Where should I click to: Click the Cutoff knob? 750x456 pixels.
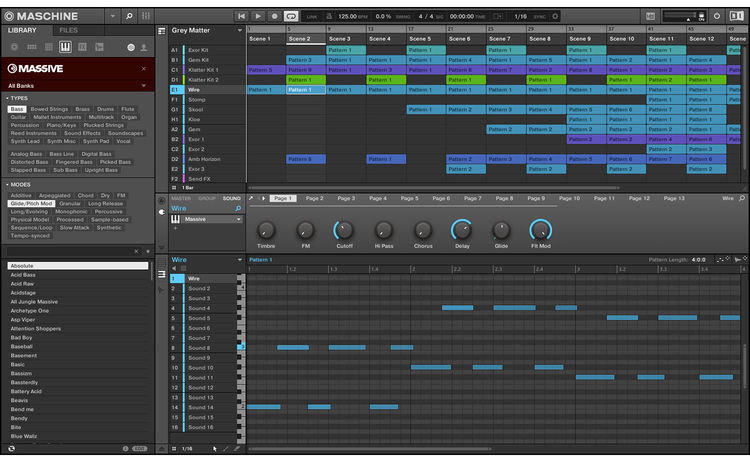[x=343, y=229]
